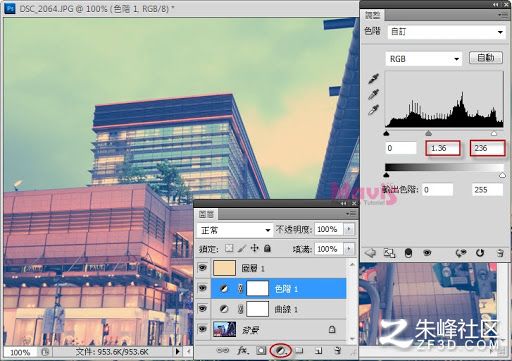Select the black point eyedropper
The width and height of the screenshot is (512, 361).
(x=374, y=79)
